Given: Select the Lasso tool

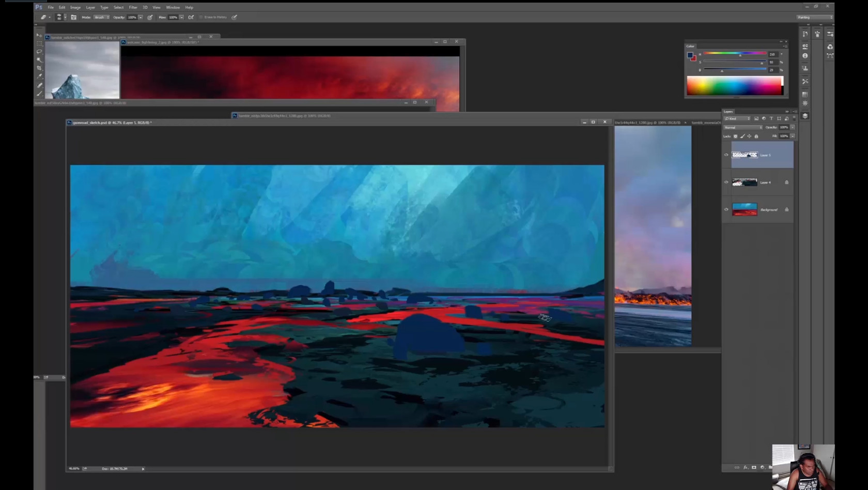Looking at the screenshot, I should (39, 52).
